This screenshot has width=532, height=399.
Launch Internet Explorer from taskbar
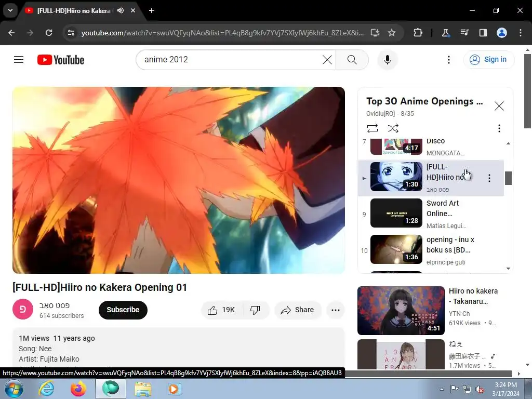pos(46,389)
